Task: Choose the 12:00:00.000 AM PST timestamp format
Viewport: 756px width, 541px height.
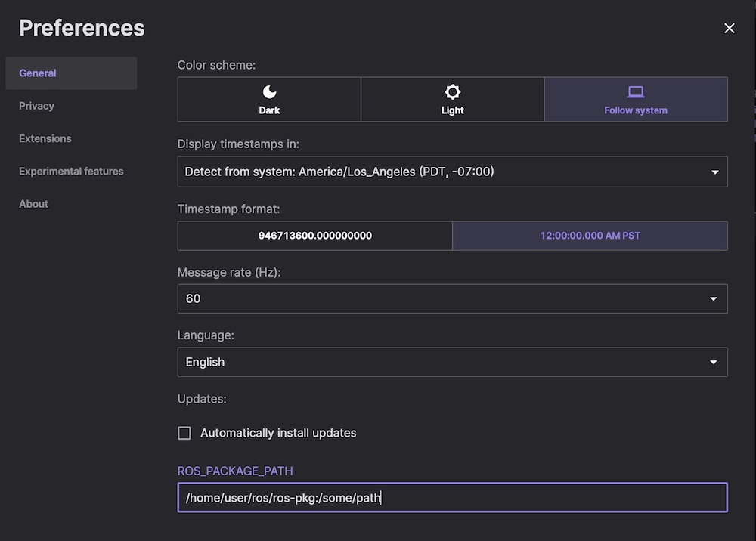Action: tap(590, 236)
